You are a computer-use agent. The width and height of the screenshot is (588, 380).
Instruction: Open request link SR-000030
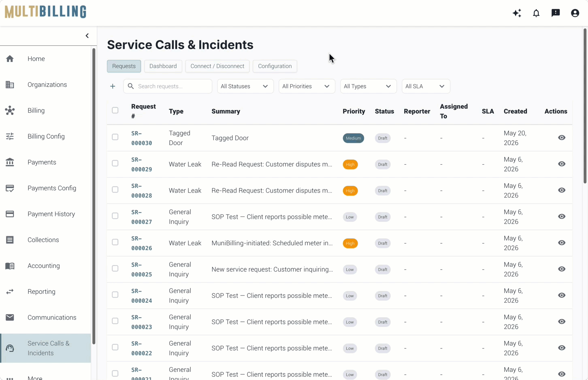coord(141,138)
